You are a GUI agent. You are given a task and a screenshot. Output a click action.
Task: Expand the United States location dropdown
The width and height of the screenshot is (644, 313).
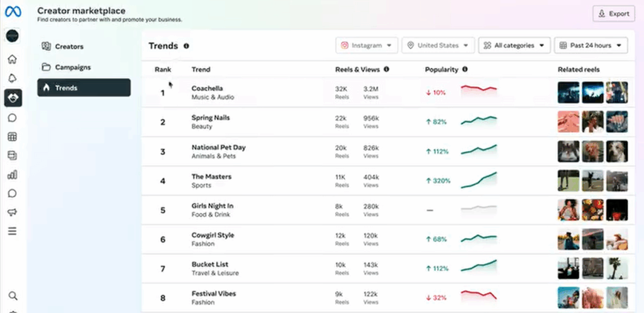[438, 45]
